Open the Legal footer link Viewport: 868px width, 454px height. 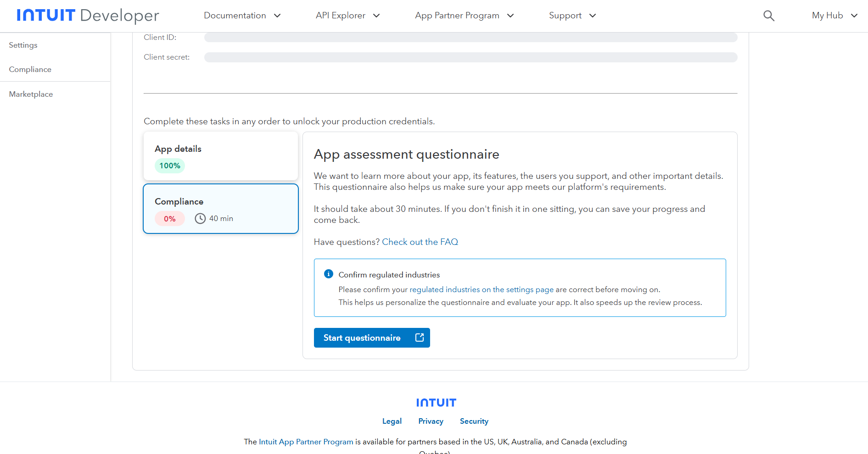click(392, 421)
